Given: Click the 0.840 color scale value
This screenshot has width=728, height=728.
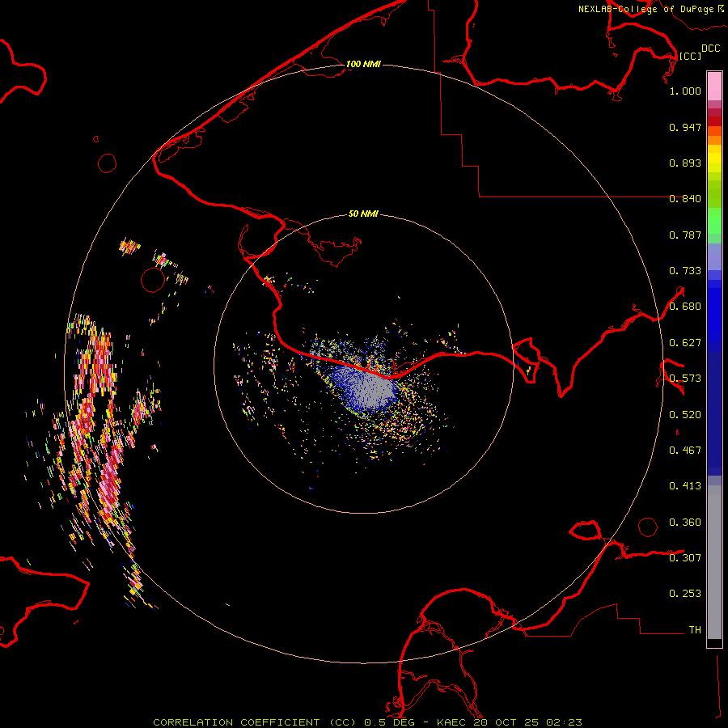Looking at the screenshot, I should click(x=685, y=199).
